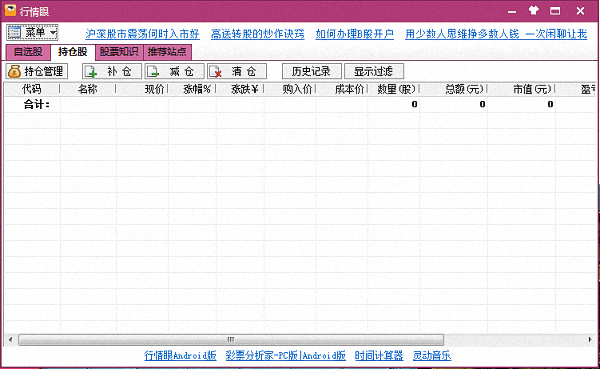
Task: Switch to the 股票知识 tab
Action: point(119,52)
